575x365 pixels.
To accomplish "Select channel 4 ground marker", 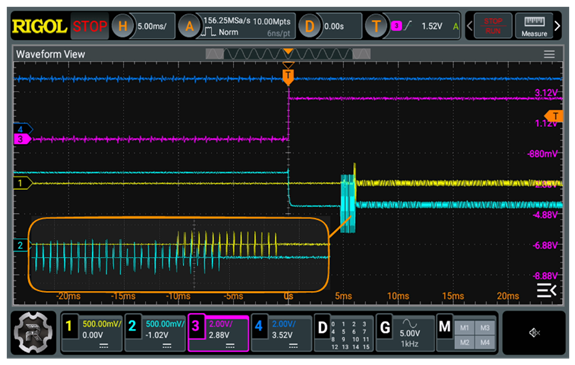I will 23,129.
